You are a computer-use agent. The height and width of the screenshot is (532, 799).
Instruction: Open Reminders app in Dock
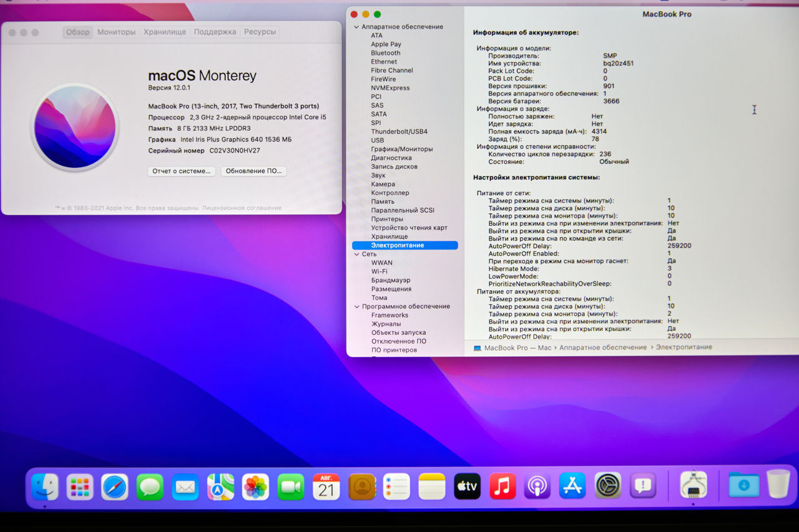(x=396, y=486)
